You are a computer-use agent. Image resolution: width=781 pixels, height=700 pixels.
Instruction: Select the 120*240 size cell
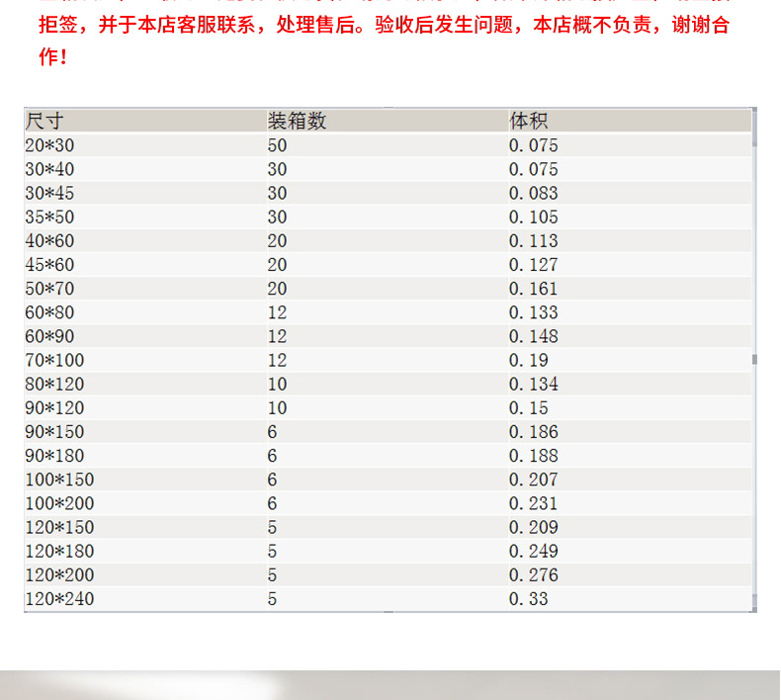tap(59, 599)
